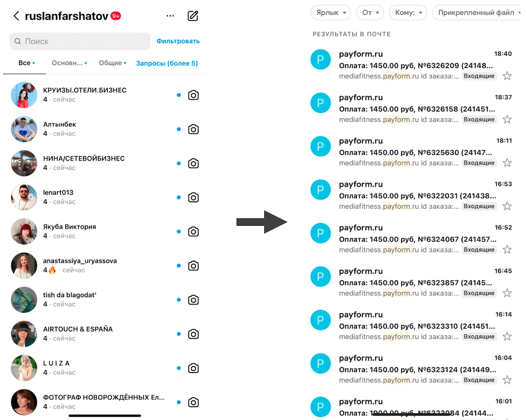
Task: Star the payform.ru email from 16:04
Action: [x=507, y=380]
